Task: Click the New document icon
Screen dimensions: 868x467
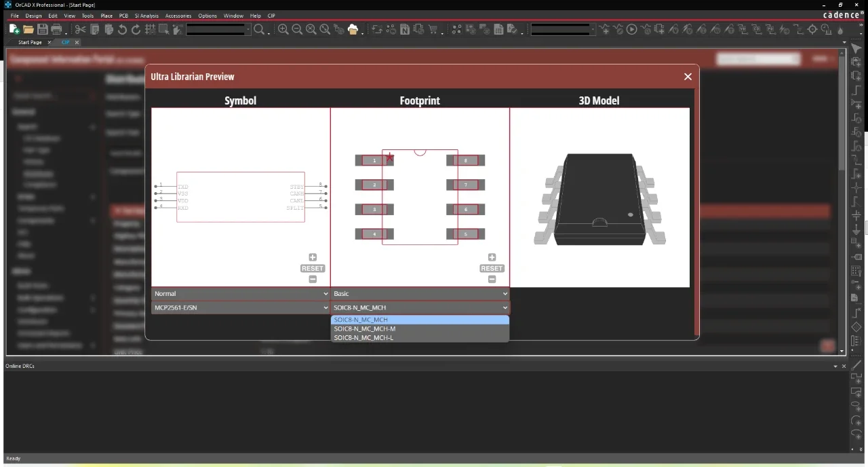Action: click(14, 29)
